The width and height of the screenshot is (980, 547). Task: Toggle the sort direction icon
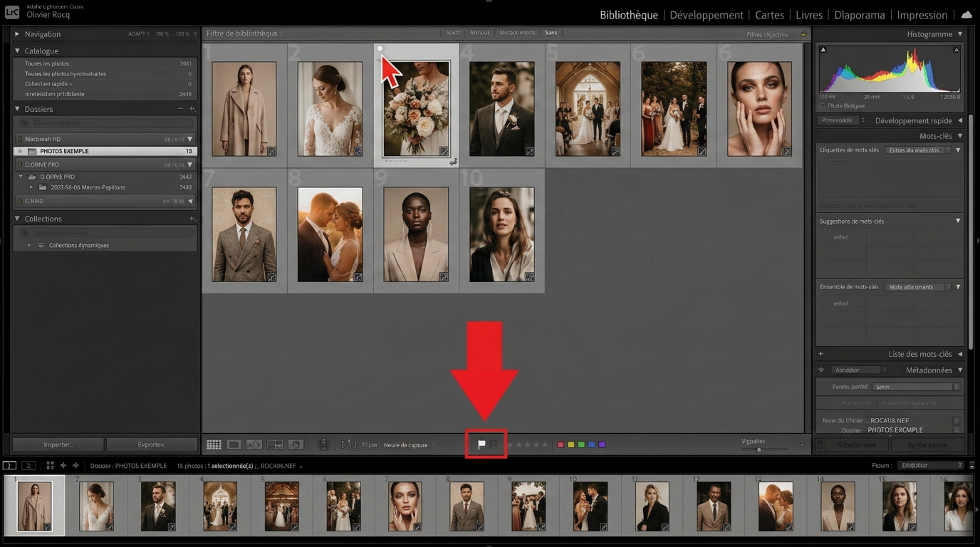click(x=348, y=444)
